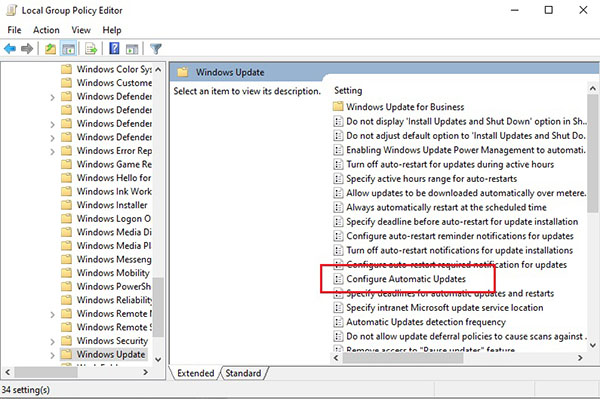600x399 pixels.
Task: Select Windows Media Pl folder in tree
Action: click(106, 246)
